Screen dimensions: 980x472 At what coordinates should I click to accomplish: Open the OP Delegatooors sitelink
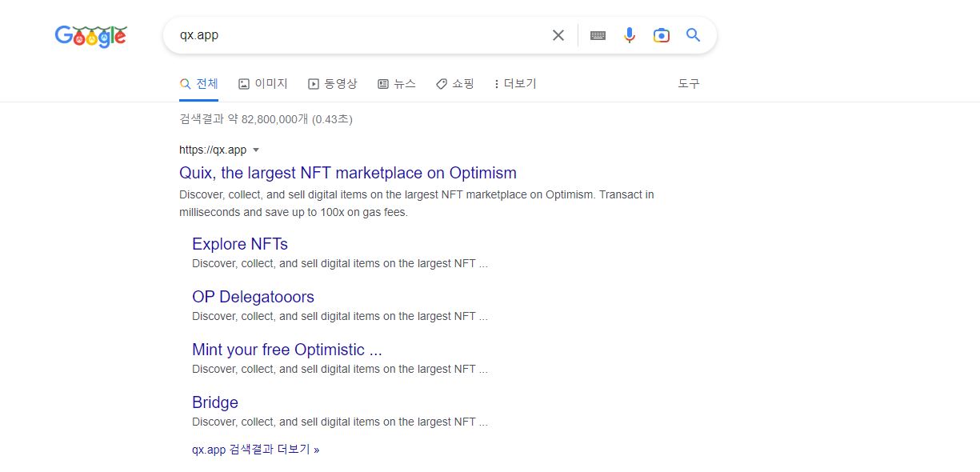(253, 297)
